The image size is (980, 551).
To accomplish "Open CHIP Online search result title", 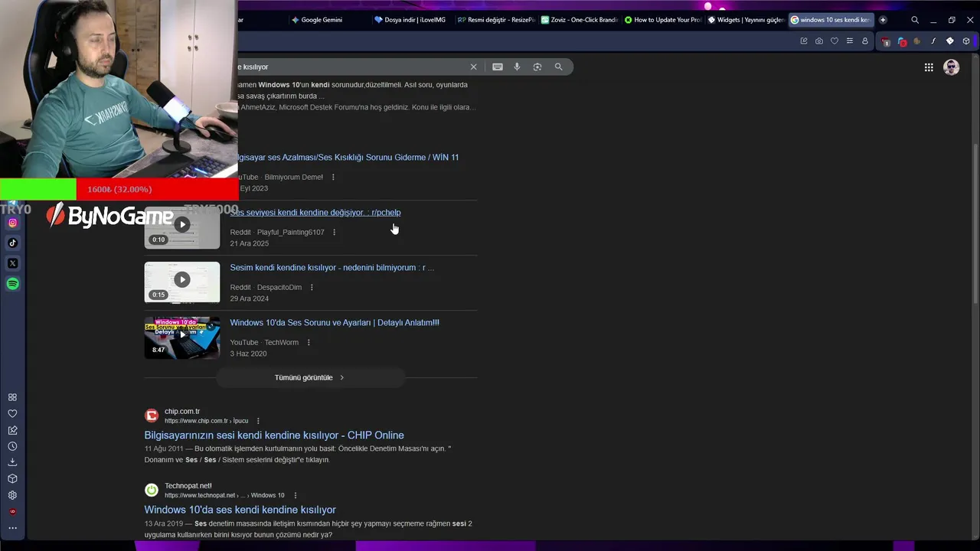I will tap(274, 435).
